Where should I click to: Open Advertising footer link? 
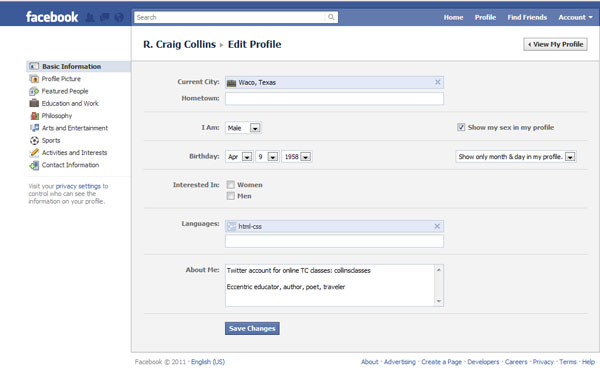[x=399, y=362]
